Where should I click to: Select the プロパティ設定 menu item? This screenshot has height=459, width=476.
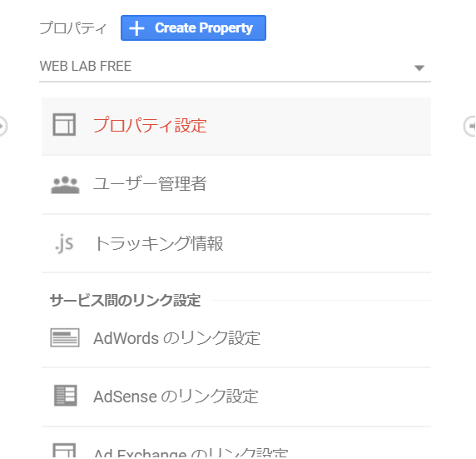(236, 126)
